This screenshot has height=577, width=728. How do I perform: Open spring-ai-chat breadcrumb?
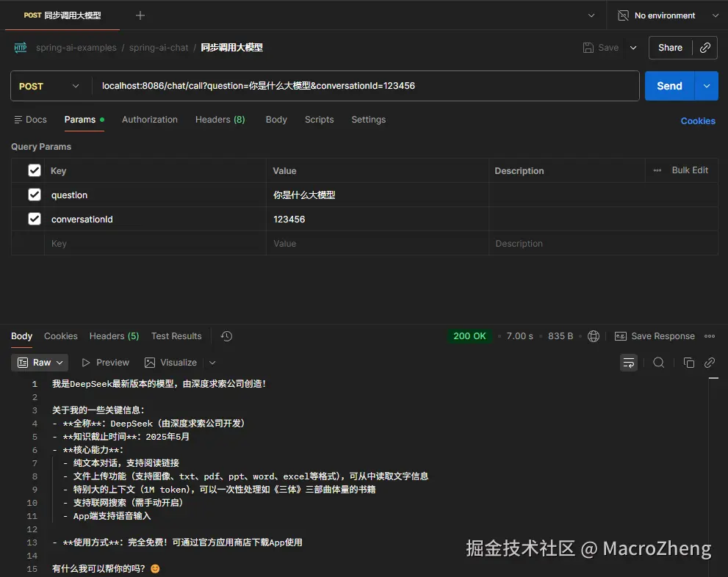pos(159,47)
